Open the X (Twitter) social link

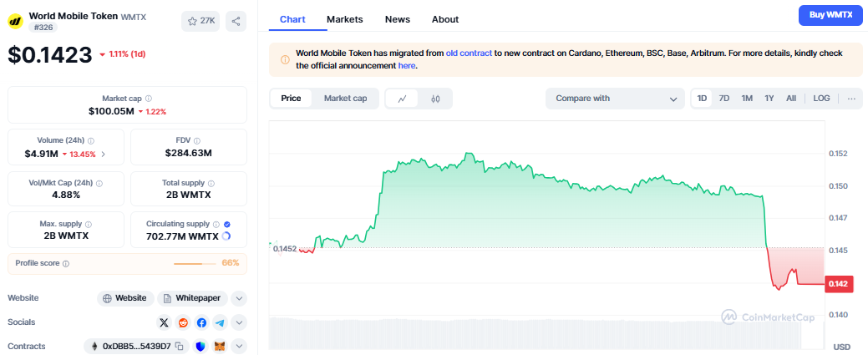(x=164, y=322)
